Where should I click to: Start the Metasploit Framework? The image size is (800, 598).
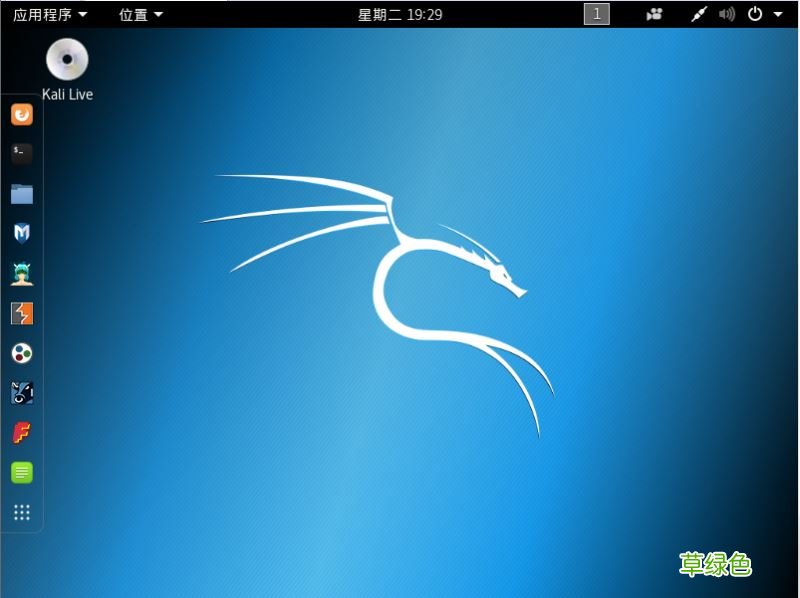[21, 233]
